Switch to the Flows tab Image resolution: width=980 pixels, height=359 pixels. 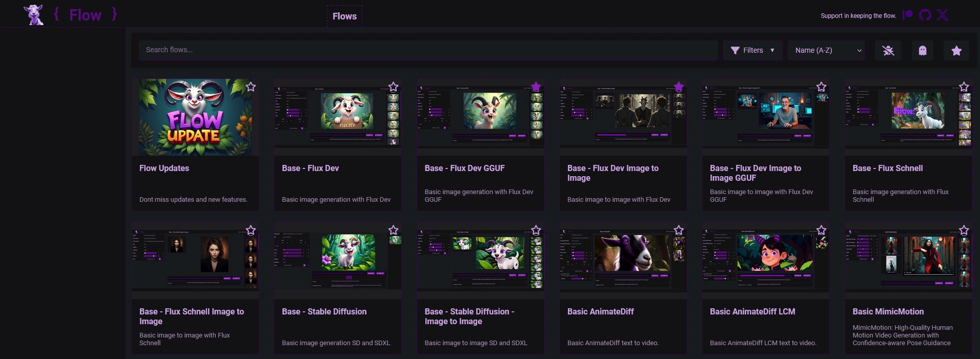point(344,16)
